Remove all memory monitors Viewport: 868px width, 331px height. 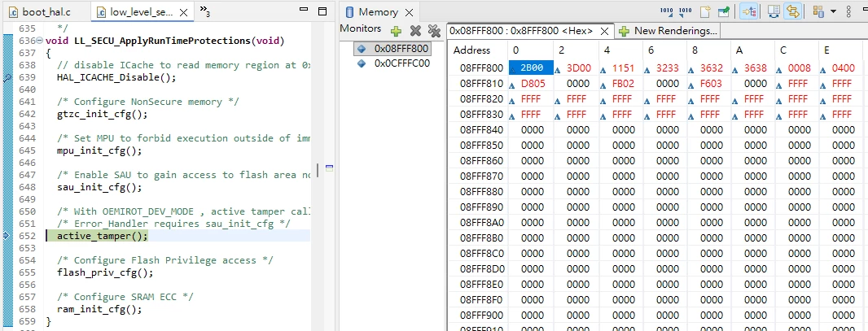point(434,31)
